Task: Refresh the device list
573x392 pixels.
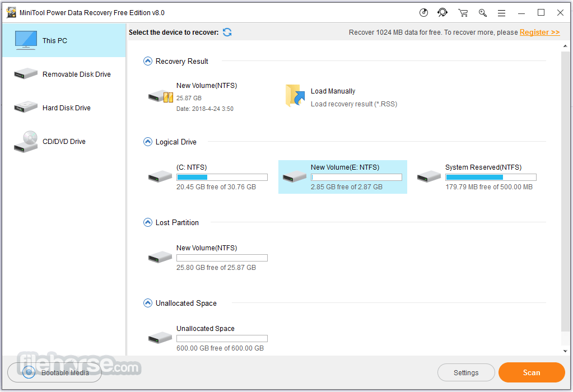Action: click(x=227, y=32)
